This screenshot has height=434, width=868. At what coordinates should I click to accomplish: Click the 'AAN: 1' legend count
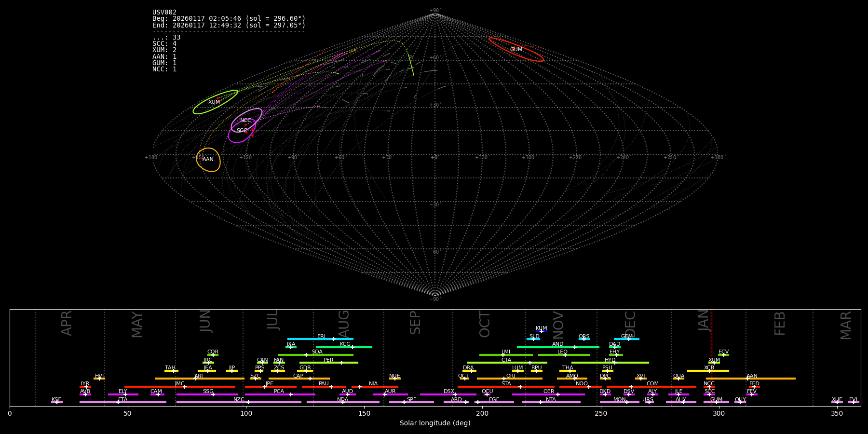click(164, 57)
